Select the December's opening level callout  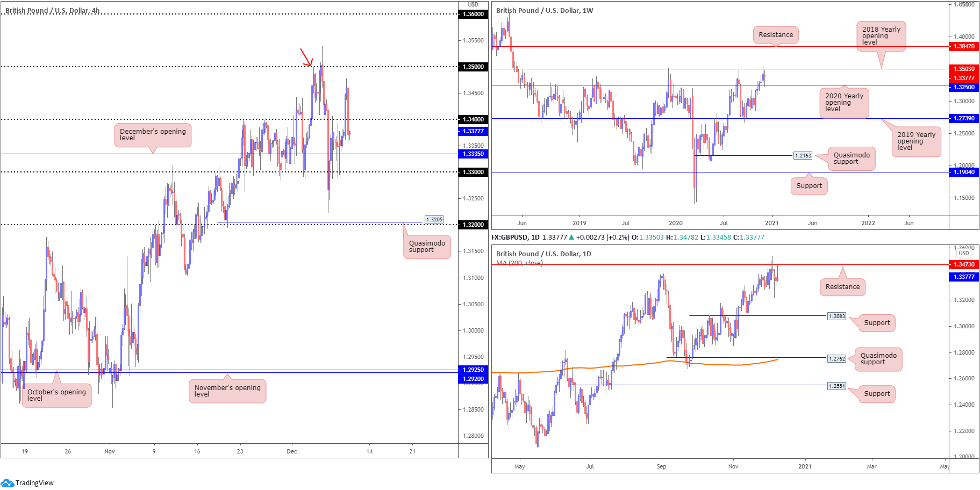pos(153,135)
